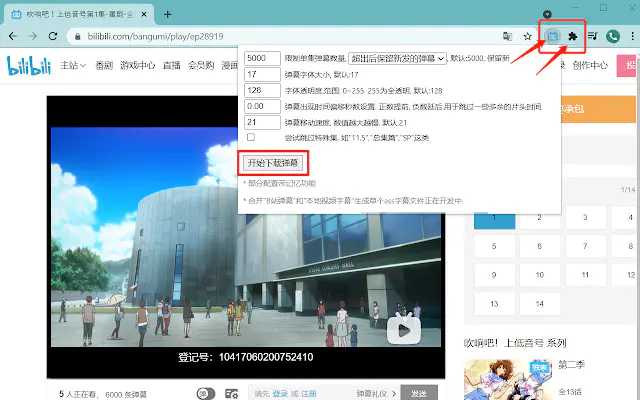Screen dimensions: 640x400
Task: Reload the page with refresh icon
Action: point(53,35)
